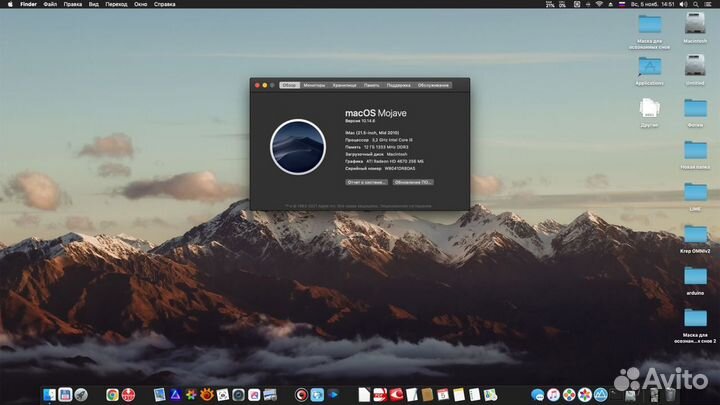Switch to the Мониторы tab

314,85
